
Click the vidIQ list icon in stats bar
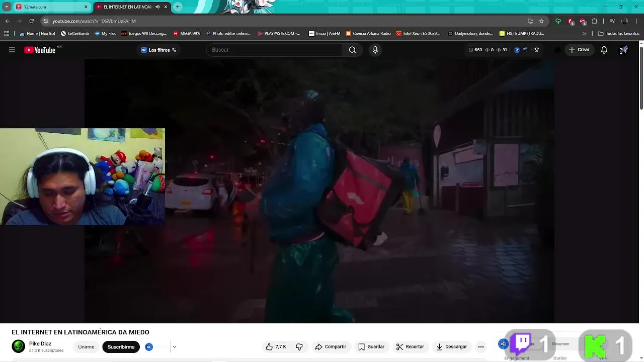525,50
